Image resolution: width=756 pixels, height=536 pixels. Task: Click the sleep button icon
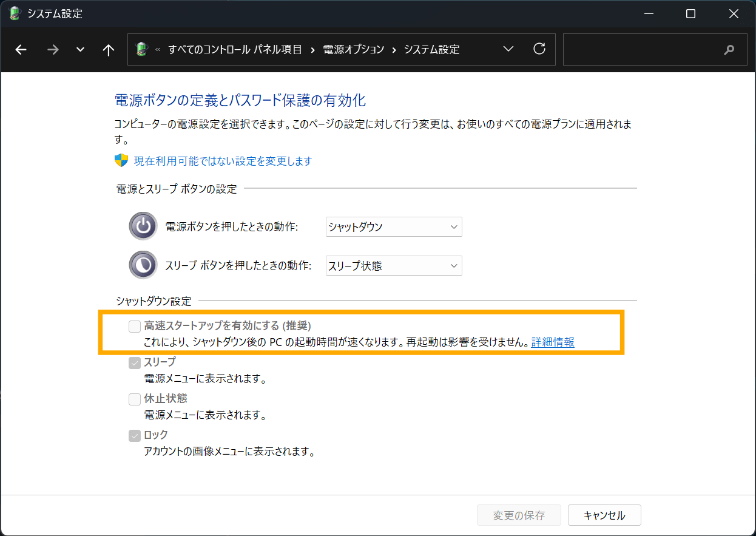143,265
